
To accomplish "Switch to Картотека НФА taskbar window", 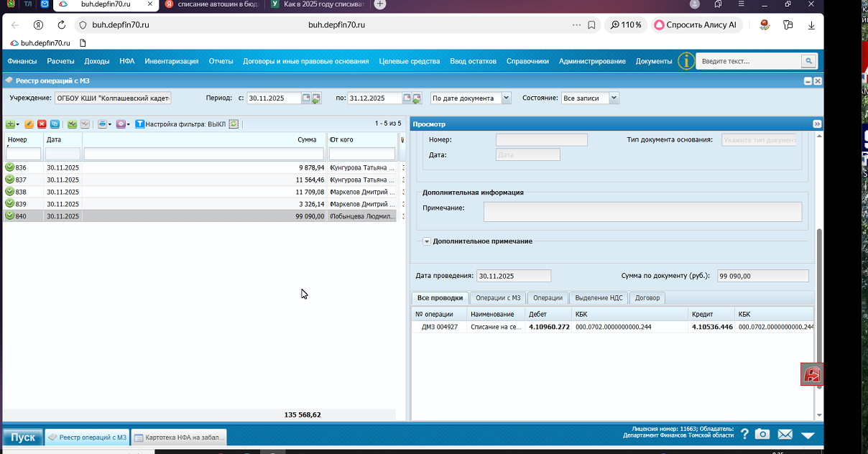I will (x=179, y=437).
